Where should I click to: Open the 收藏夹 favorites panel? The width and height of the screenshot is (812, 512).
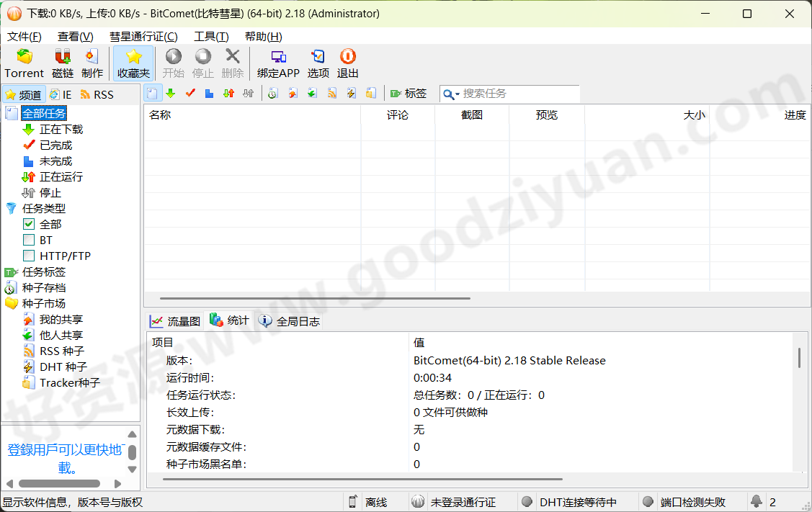click(133, 63)
